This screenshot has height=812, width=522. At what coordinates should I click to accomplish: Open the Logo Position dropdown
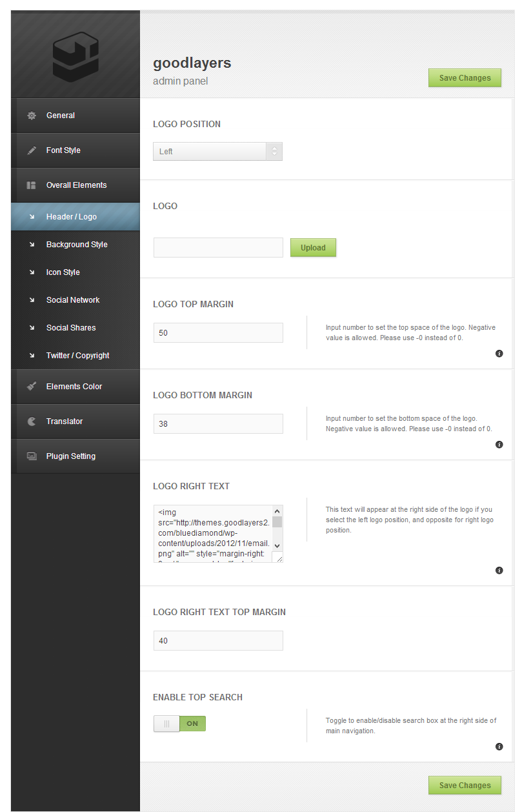217,152
